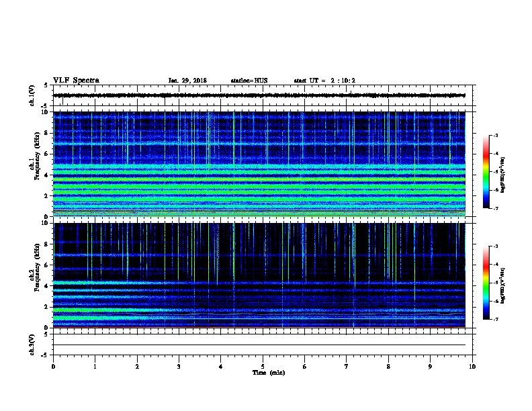
Task: Click the ch.1 spectrogram color scale bar
Action: [486, 172]
